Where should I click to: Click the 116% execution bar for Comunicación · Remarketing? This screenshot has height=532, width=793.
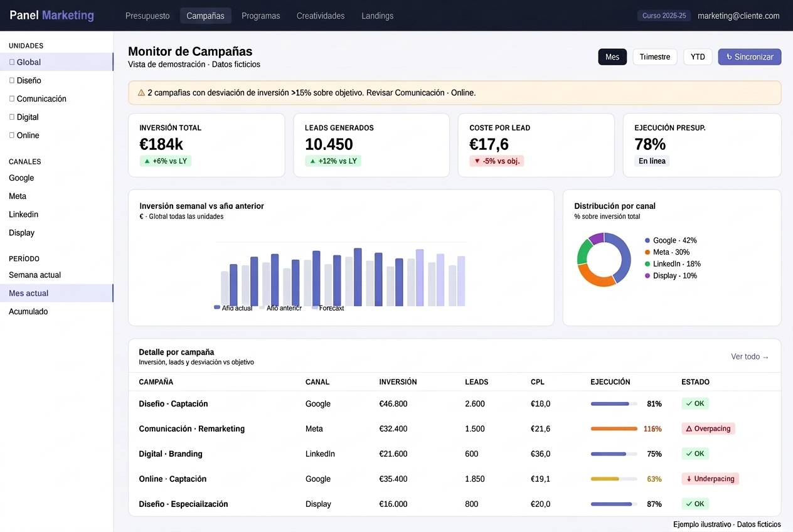pos(614,429)
